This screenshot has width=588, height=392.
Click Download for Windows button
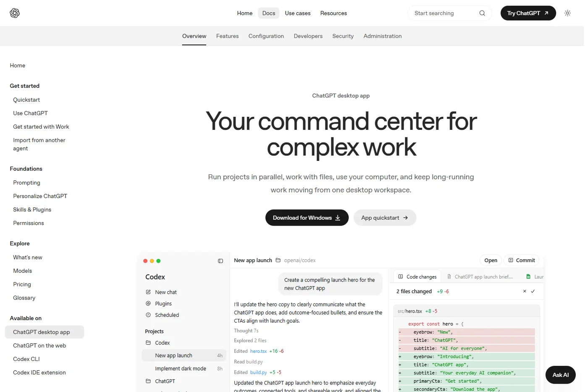pos(307,218)
